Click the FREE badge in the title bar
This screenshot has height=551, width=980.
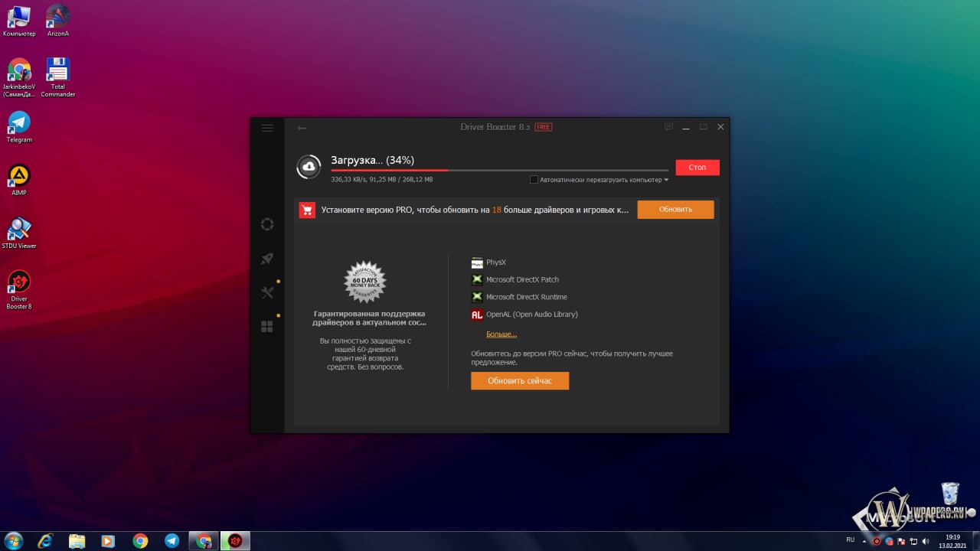click(543, 127)
